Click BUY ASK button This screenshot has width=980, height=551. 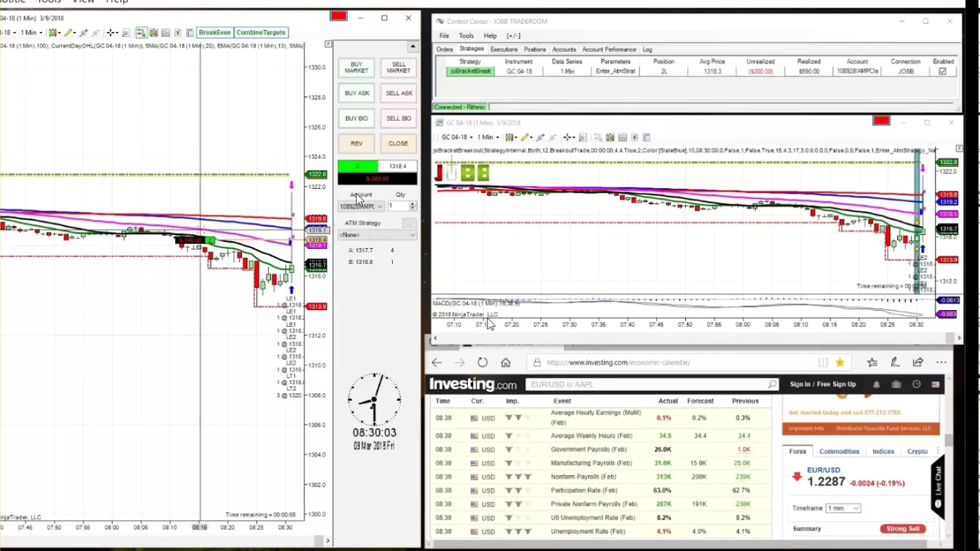[x=357, y=93]
